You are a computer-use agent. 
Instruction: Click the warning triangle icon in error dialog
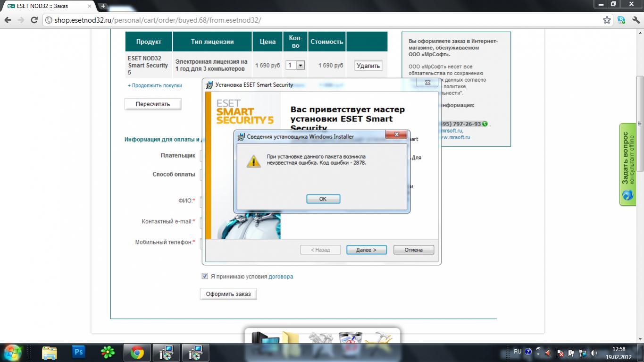(254, 161)
